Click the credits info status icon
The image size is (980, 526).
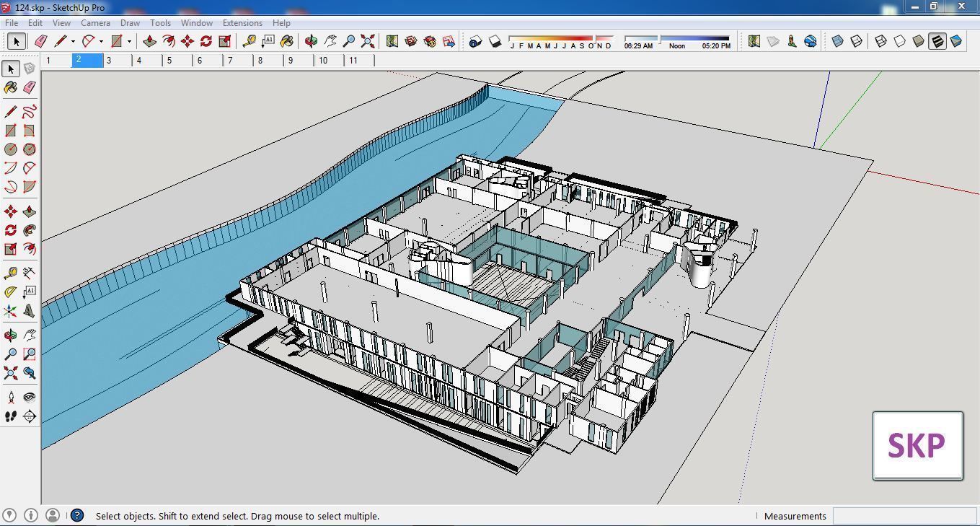pyautogui.click(x=31, y=515)
